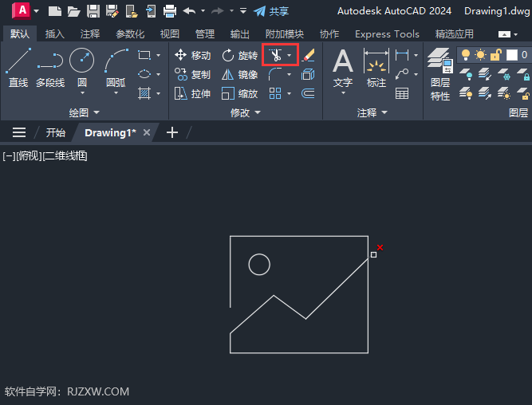This screenshot has width=532, height=405.
Task: Toggle layer 0 on/off lightbulb
Action: pos(466,55)
